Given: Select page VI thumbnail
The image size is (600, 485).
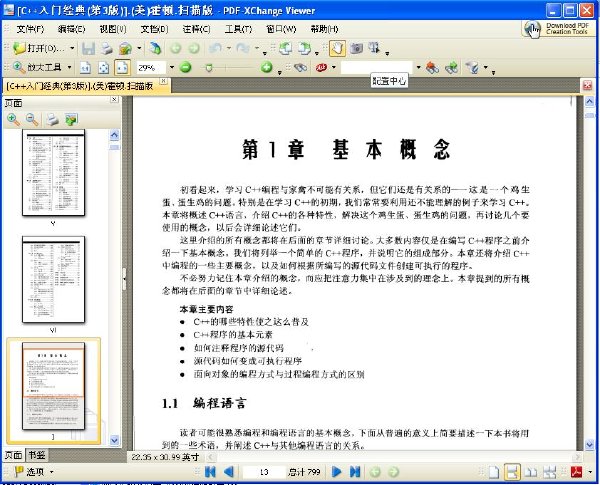Looking at the screenshot, I should click(x=53, y=280).
